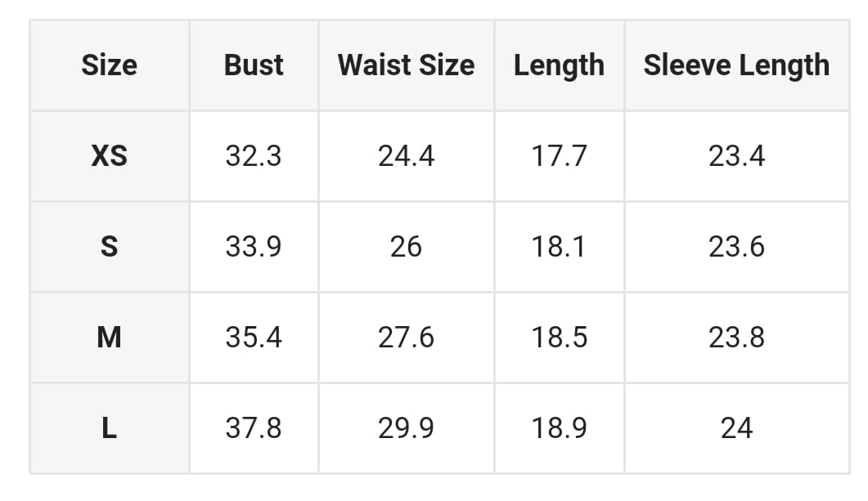Click the XS size row label
Image resolution: width=868 pixels, height=501 pixels.
[109, 155]
